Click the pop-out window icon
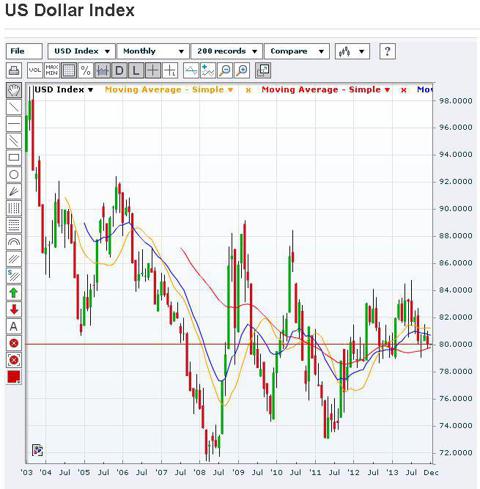Viewport: 480px width, 489px height. (x=263, y=70)
